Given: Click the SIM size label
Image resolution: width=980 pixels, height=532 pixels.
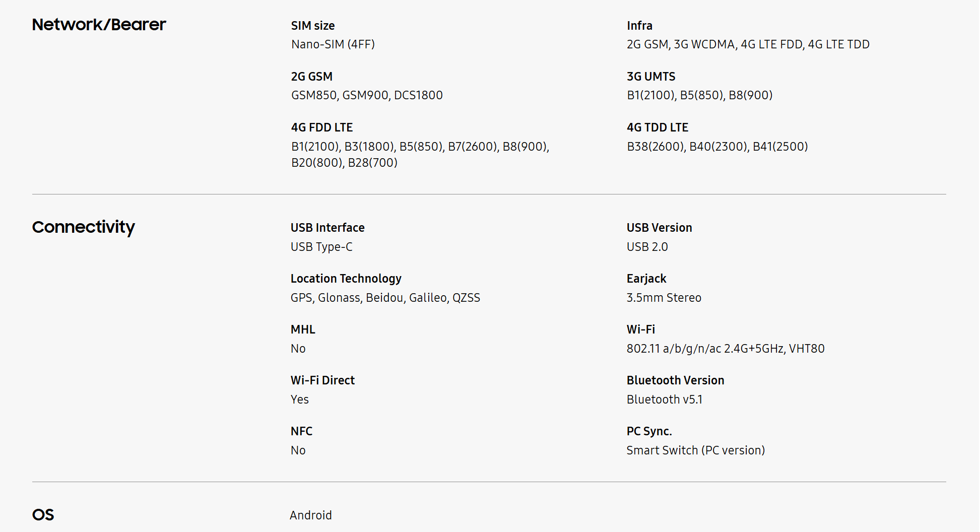Looking at the screenshot, I should 313,26.
